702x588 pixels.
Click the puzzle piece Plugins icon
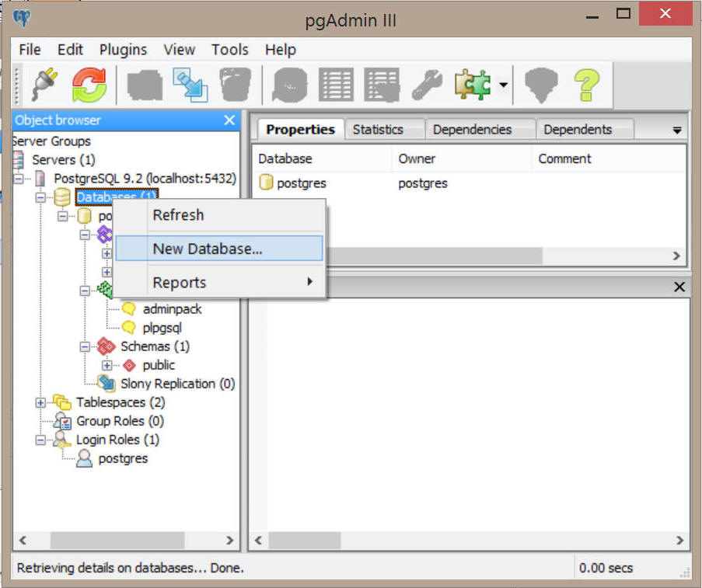click(x=473, y=84)
